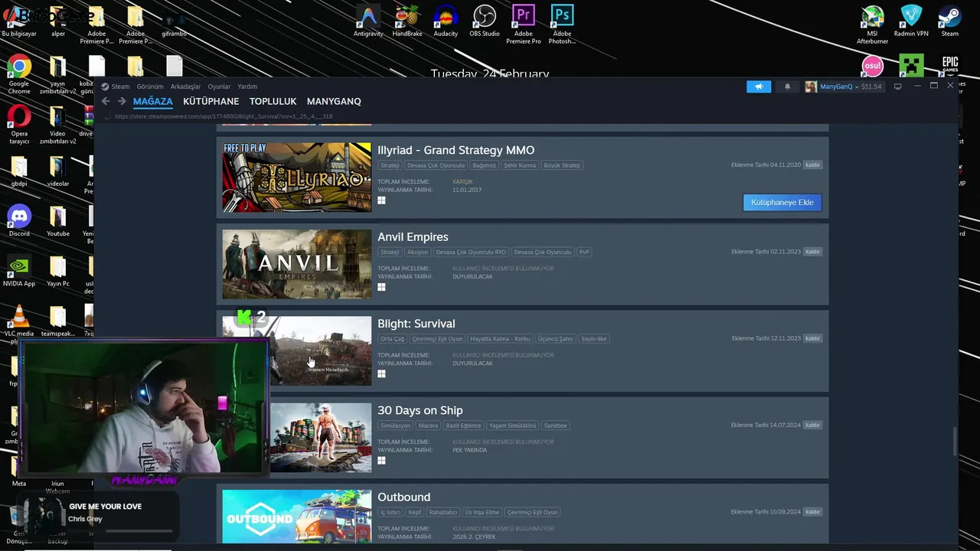Click Kütüphaneye Ekle for Illyriad
The image size is (980, 551).
point(782,202)
